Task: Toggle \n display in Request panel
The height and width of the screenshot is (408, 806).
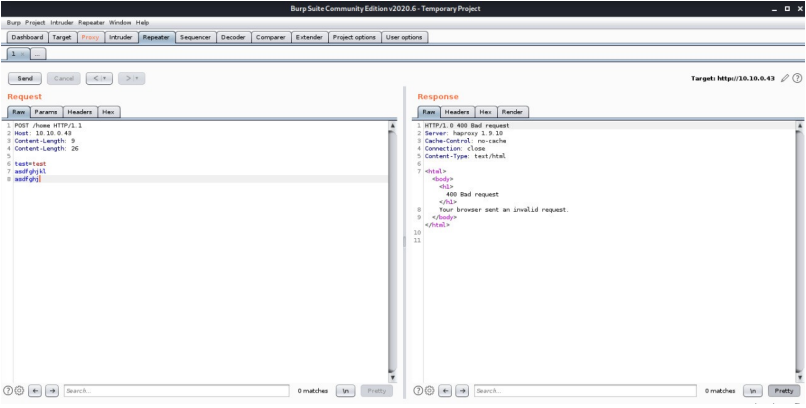Action: point(344,391)
